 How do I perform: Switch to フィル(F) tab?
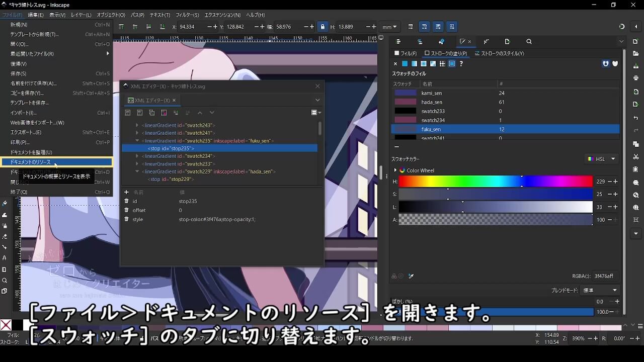pos(405,53)
